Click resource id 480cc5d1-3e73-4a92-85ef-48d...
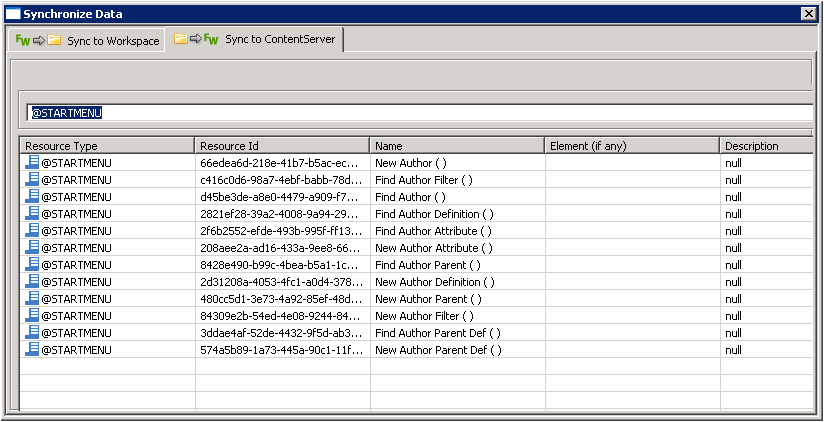This screenshot has height=422, width=824. pyautogui.click(x=281, y=299)
